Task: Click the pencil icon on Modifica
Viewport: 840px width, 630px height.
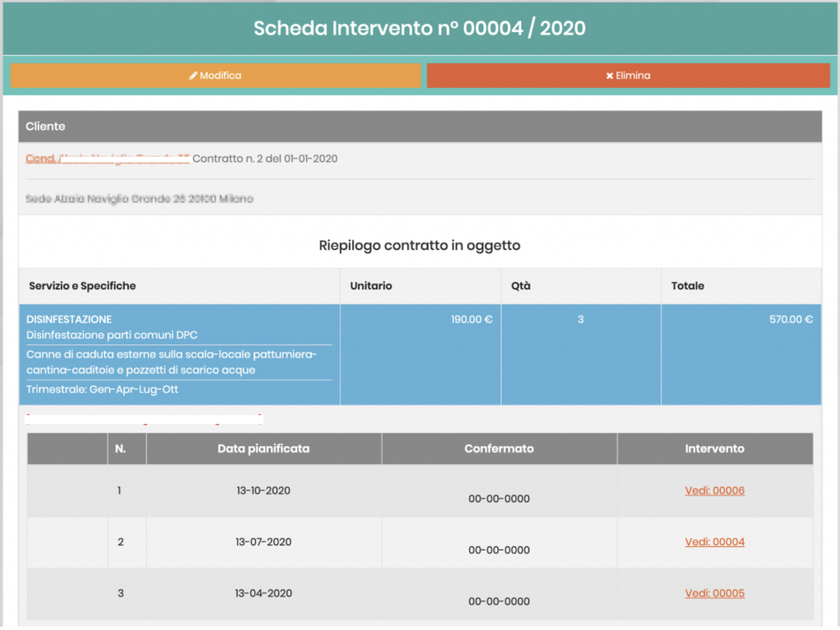Action: pos(193,76)
